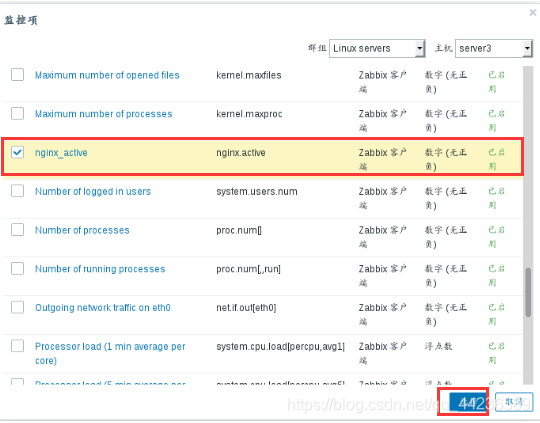This screenshot has height=423, width=540.
Task: Open the Number of processes link
Action: (82, 230)
